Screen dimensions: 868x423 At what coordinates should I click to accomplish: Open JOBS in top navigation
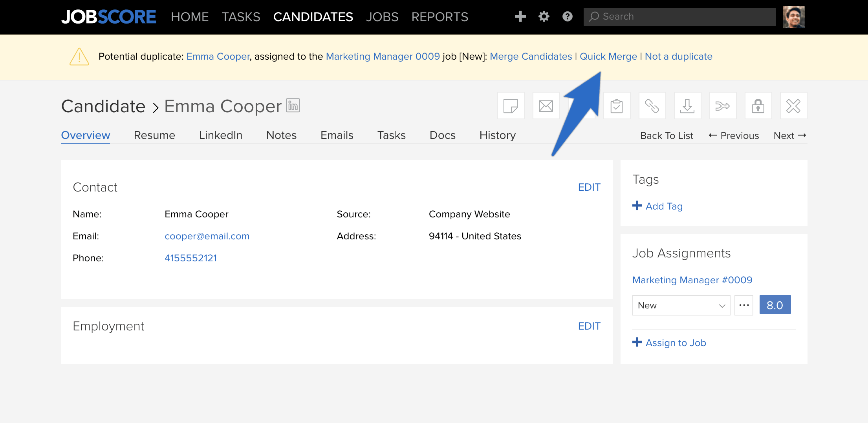[382, 17]
